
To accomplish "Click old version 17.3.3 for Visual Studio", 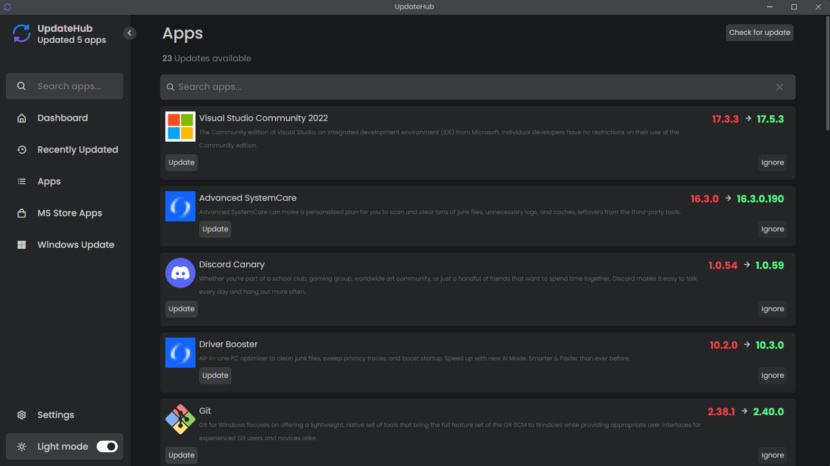I will 725,119.
